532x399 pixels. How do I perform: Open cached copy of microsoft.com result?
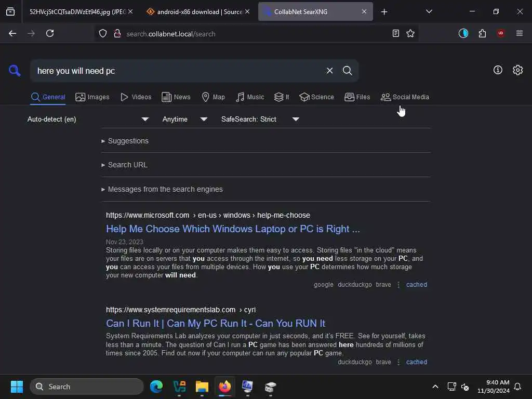coord(417,285)
